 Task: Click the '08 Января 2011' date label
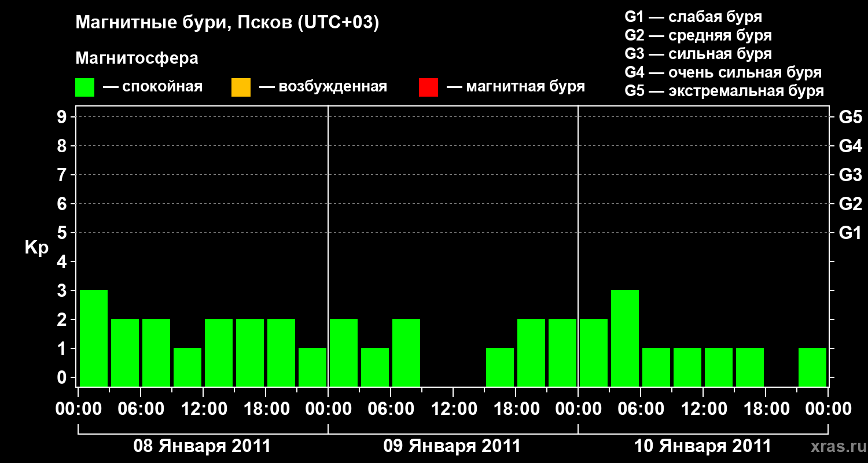[x=202, y=446]
